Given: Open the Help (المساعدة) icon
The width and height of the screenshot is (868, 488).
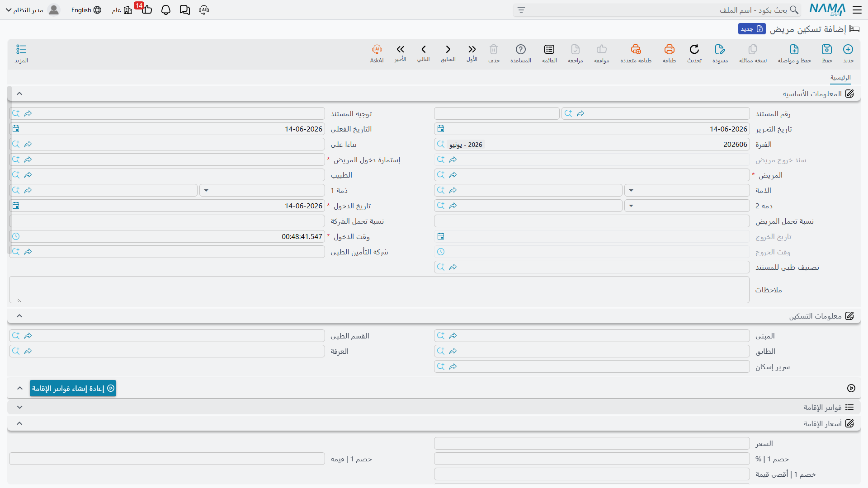Looking at the screenshot, I should pyautogui.click(x=521, y=49).
